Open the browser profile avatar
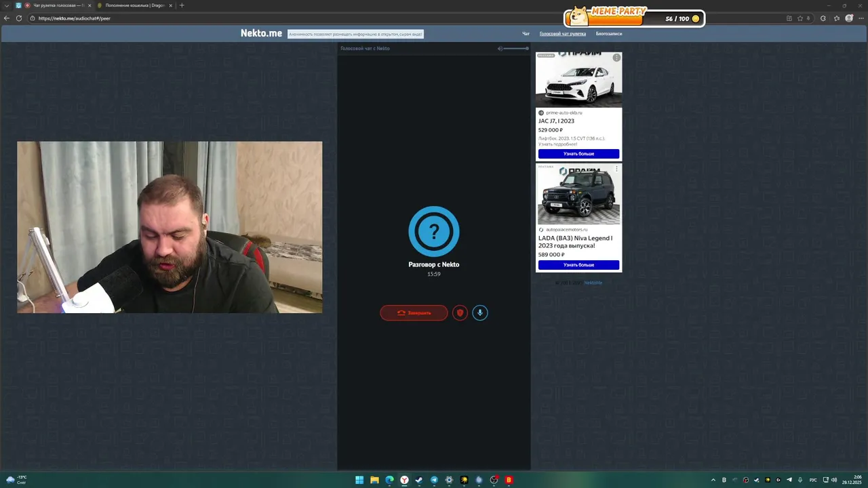Image resolution: width=868 pixels, height=488 pixels. [849, 18]
